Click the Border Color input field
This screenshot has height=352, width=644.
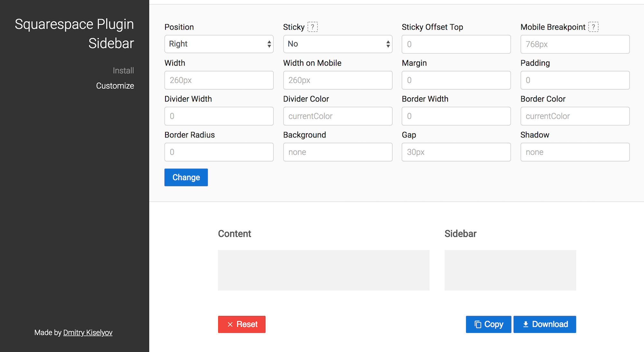(575, 116)
